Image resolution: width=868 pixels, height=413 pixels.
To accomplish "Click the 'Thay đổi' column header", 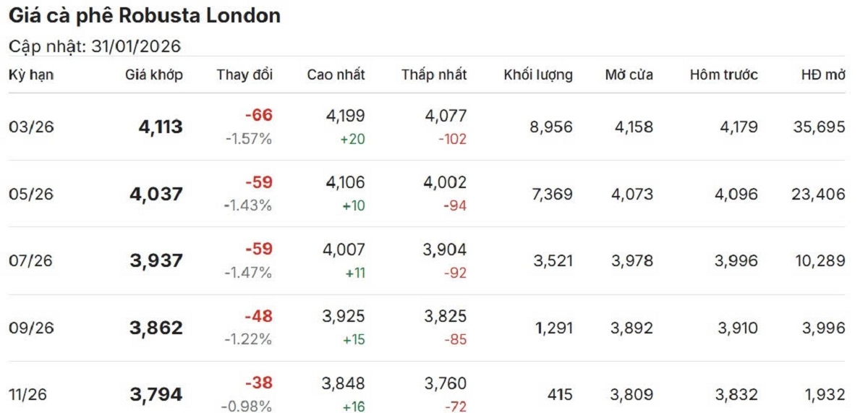I will [244, 74].
